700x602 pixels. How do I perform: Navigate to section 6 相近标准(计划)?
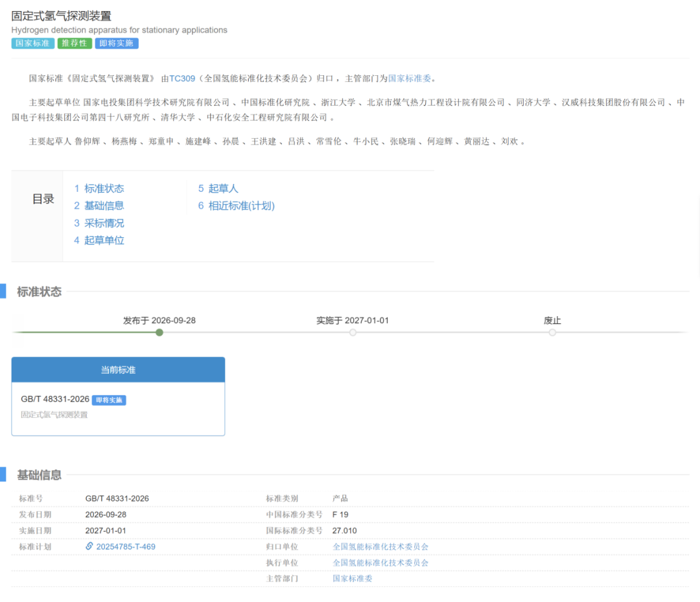237,205
